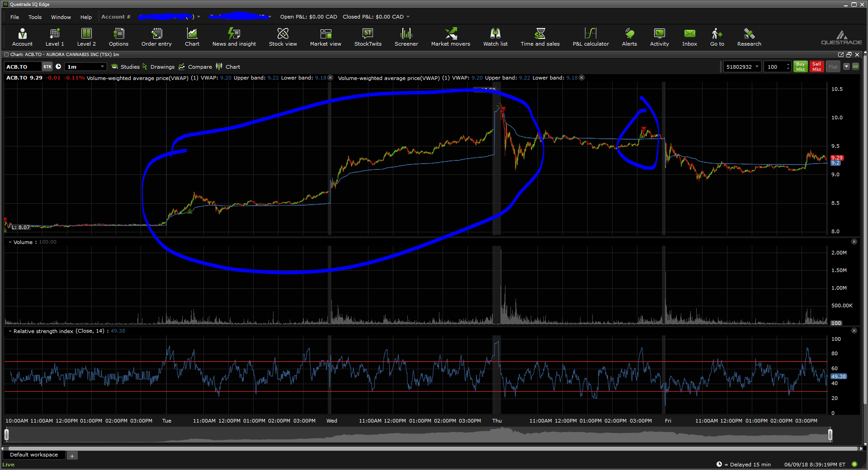Click the left handle of the time range slider

coord(6,434)
